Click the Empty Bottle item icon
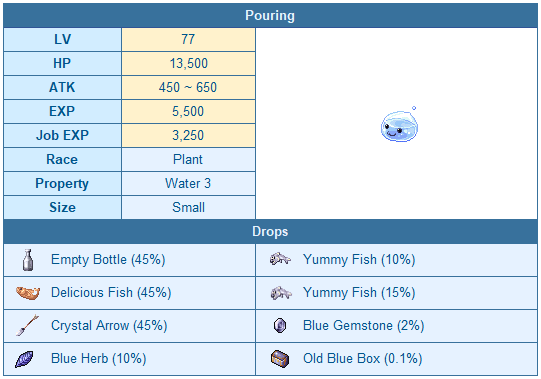The image size is (541, 379). pos(28,260)
